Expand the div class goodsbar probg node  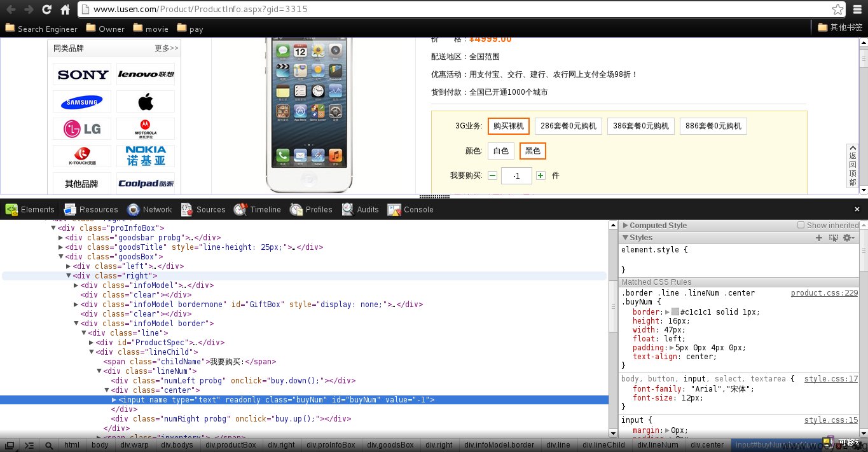[x=61, y=237]
